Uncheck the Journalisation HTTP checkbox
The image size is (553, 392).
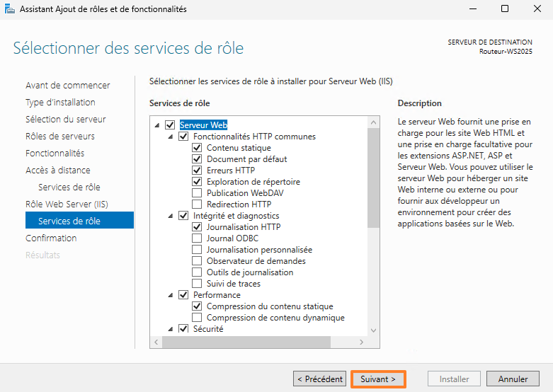[x=197, y=226]
